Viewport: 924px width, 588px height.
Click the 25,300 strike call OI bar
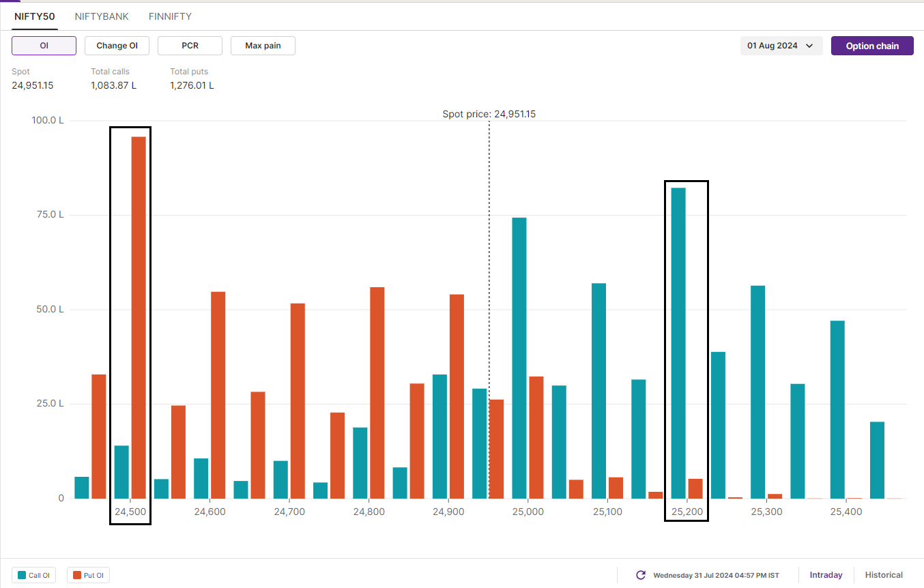coord(758,392)
